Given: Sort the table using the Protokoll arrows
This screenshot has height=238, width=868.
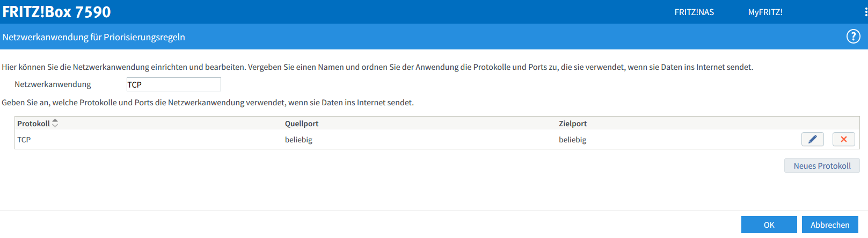Looking at the screenshot, I should point(55,124).
